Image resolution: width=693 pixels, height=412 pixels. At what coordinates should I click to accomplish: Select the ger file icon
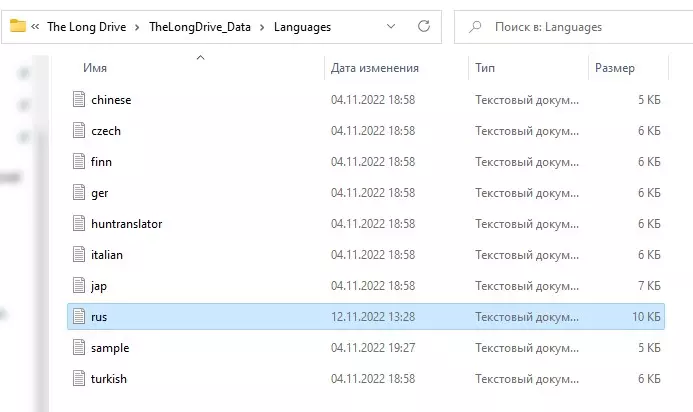pyautogui.click(x=80, y=193)
